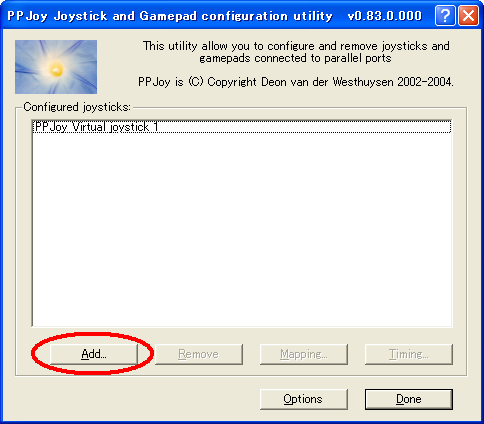The height and width of the screenshot is (424, 484).
Task: Close the PPJoy configuration window
Action: click(468, 16)
